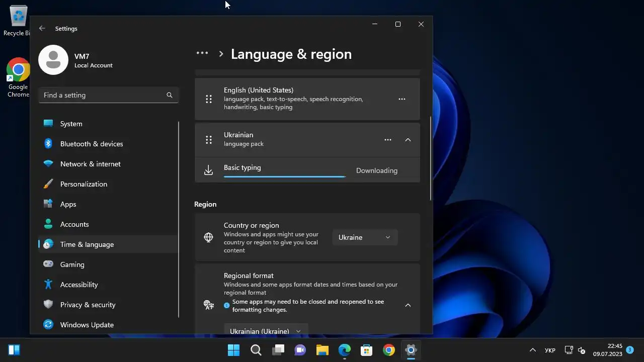Click the search magnifier in Find a setting
The height and width of the screenshot is (362, 644).
170,95
